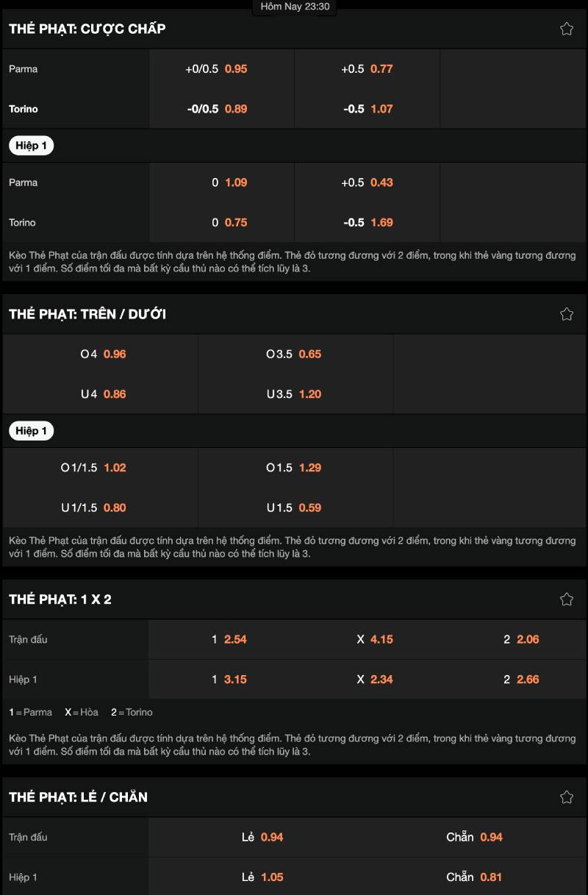Select Under 3.5 cards at 1.20
588x895 pixels.
[x=295, y=394]
